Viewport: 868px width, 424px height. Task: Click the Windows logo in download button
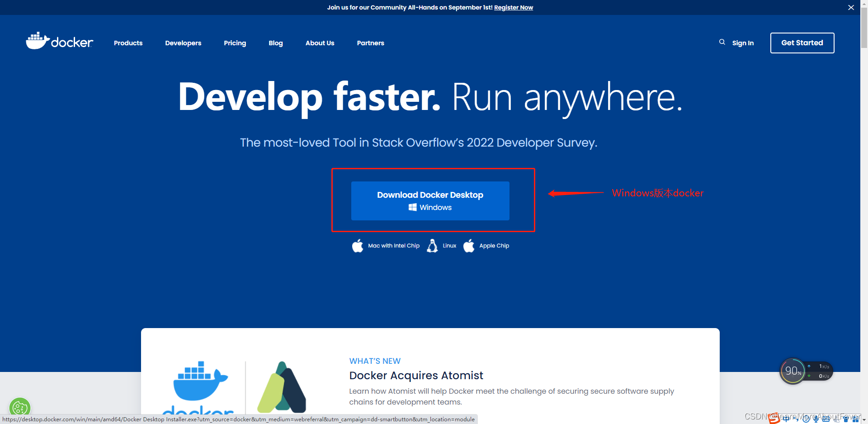pos(412,207)
